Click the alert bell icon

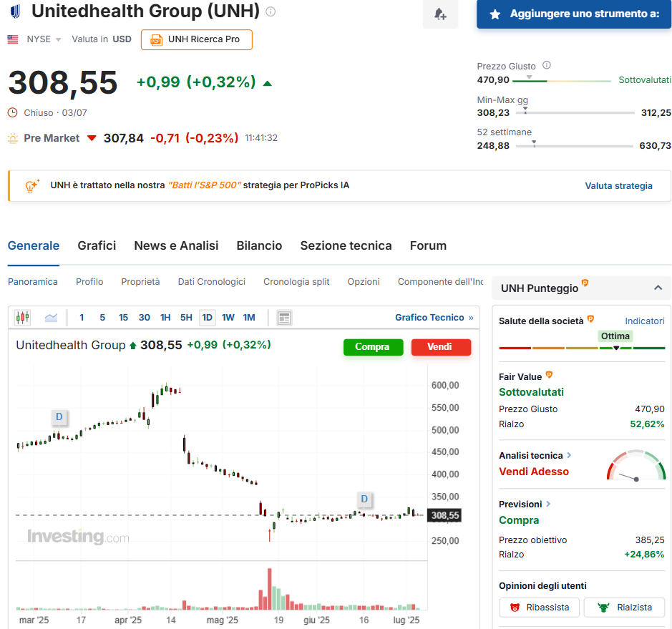pos(440,14)
